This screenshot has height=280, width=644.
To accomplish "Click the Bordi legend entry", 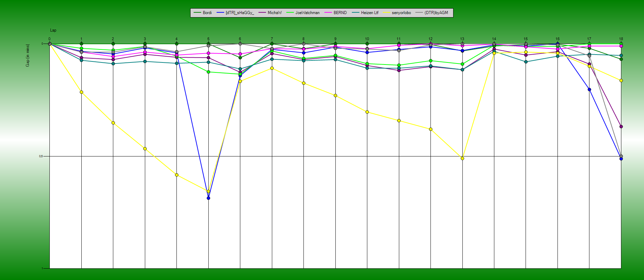I will tap(203, 13).
